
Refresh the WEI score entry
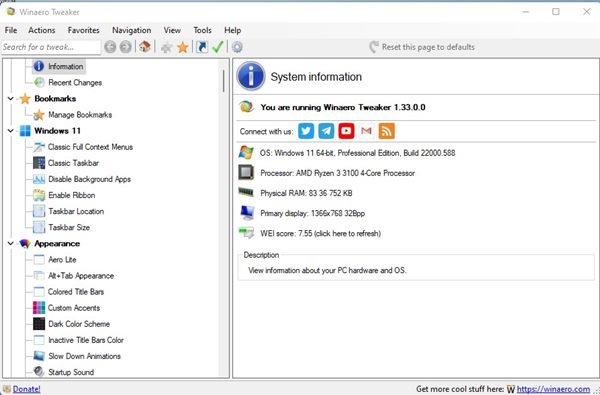click(x=320, y=233)
